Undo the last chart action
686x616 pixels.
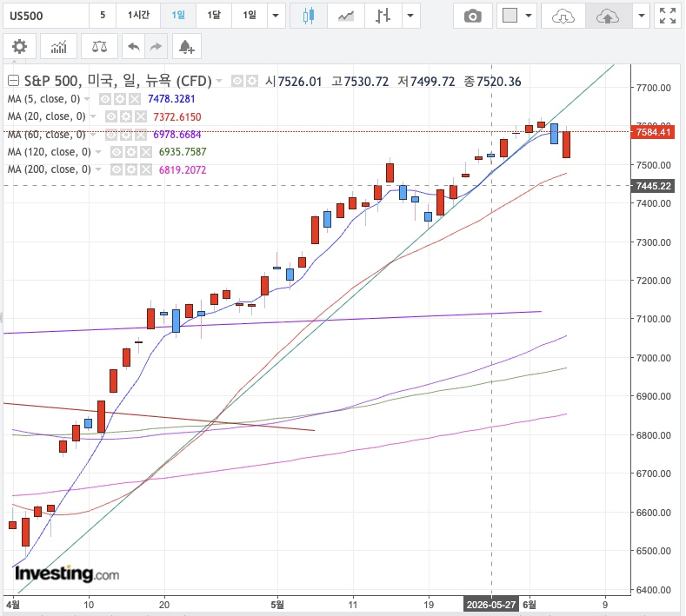[x=133, y=46]
